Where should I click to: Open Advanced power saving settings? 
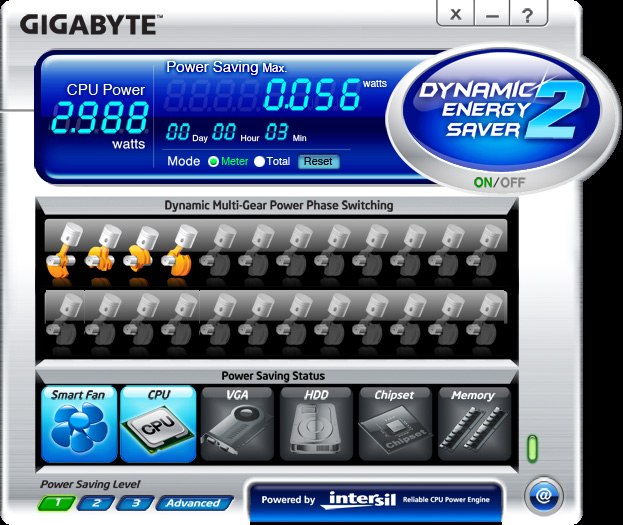click(x=194, y=503)
